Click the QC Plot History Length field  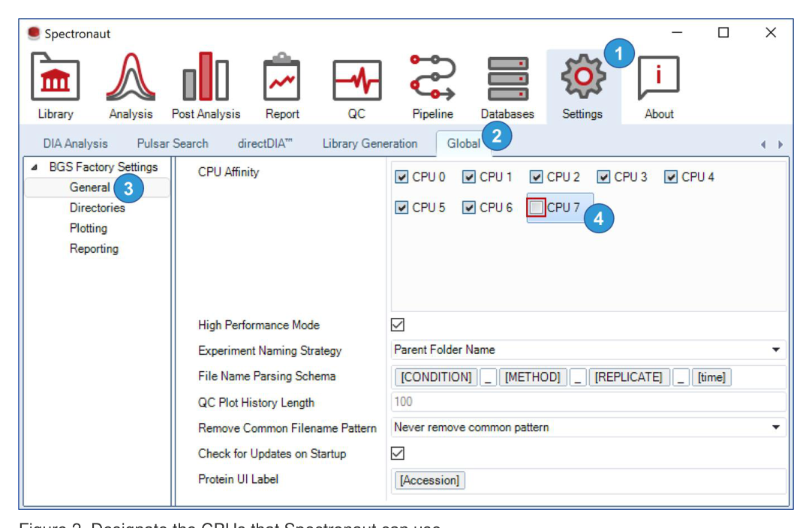coord(588,402)
